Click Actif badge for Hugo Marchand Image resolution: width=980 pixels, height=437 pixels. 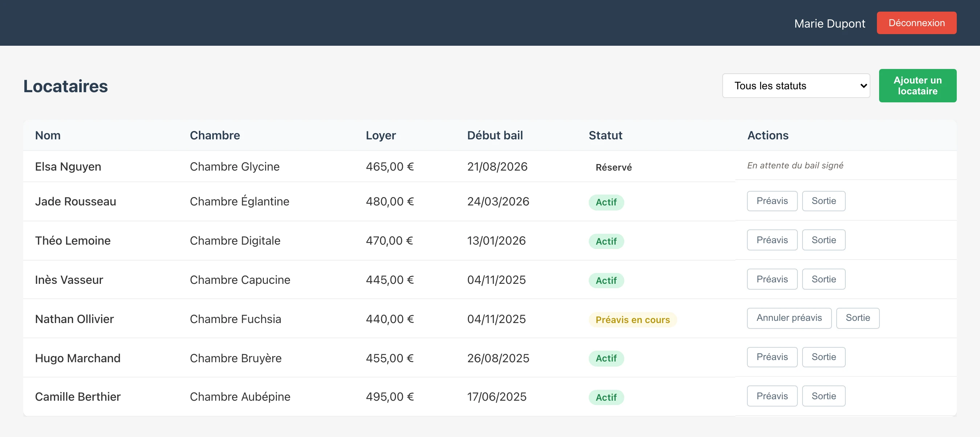pos(606,358)
